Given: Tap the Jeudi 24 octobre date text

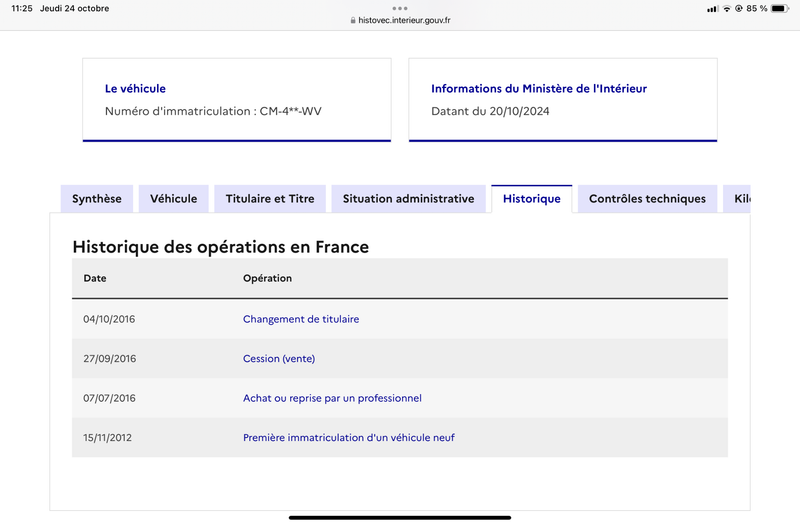Looking at the screenshot, I should pos(74,8).
